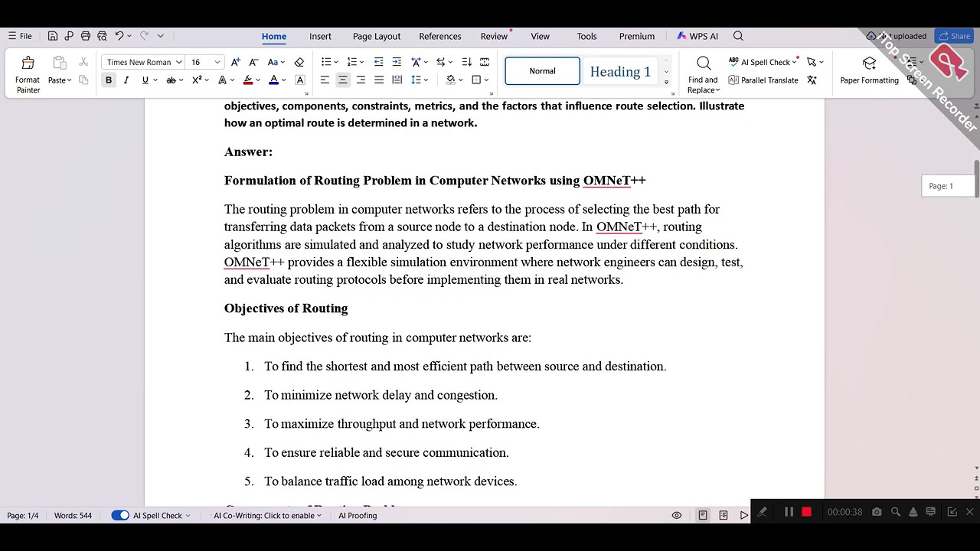This screenshot has width=980, height=551.
Task: Apply the red text highlight color
Action: 248,80
